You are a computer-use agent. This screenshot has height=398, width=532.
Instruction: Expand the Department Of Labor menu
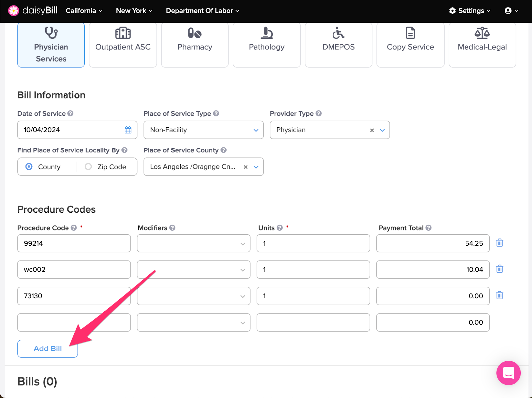[x=202, y=11]
